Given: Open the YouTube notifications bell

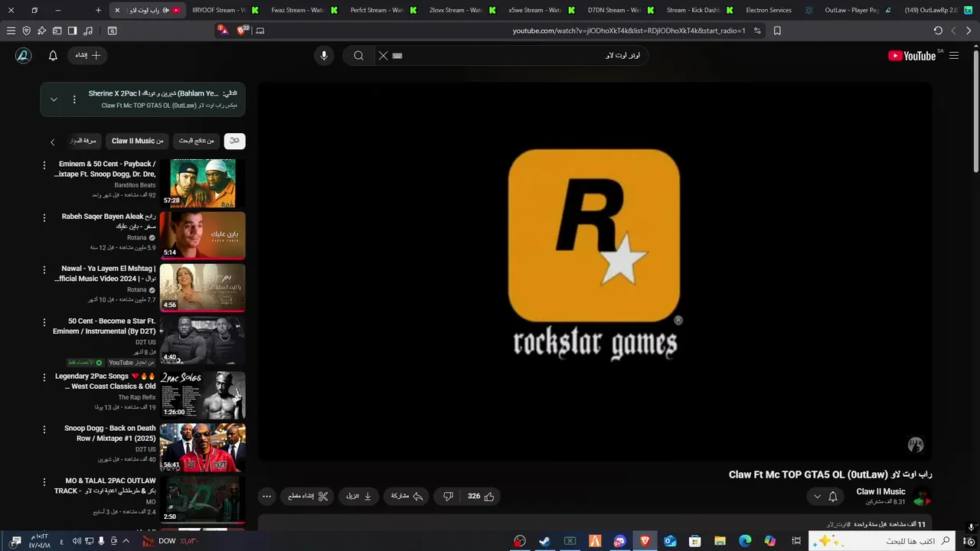Looking at the screenshot, I should point(53,55).
